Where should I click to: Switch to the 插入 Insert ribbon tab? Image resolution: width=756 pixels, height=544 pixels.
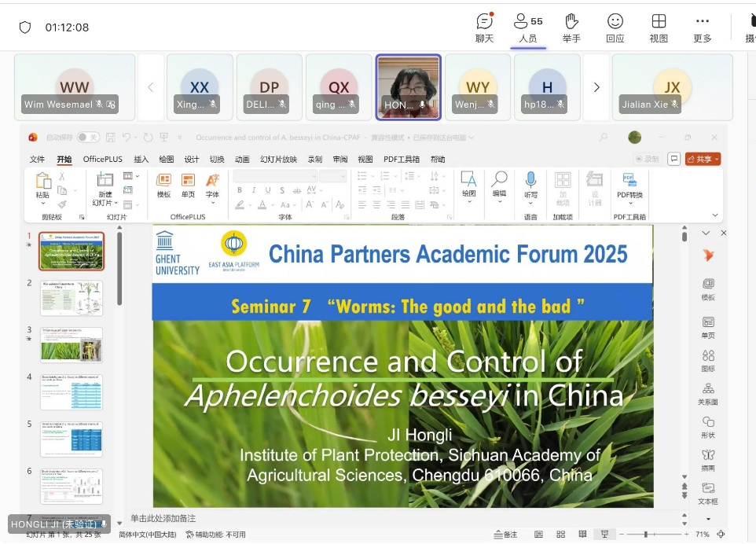[141, 159]
